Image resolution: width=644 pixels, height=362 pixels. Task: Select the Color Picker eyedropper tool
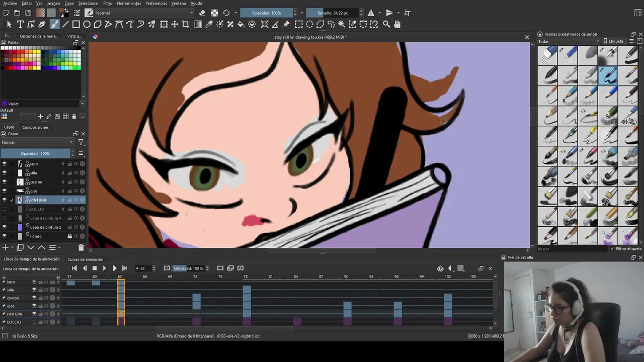[x=209, y=24]
